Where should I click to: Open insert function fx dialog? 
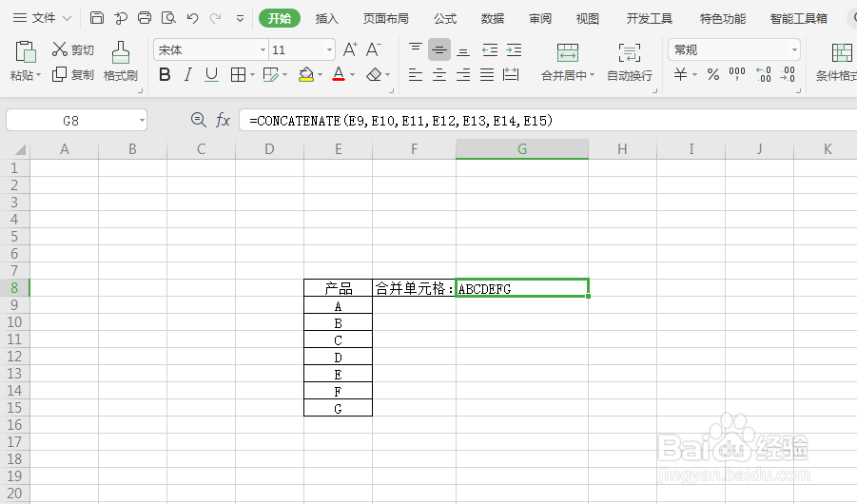(223, 120)
